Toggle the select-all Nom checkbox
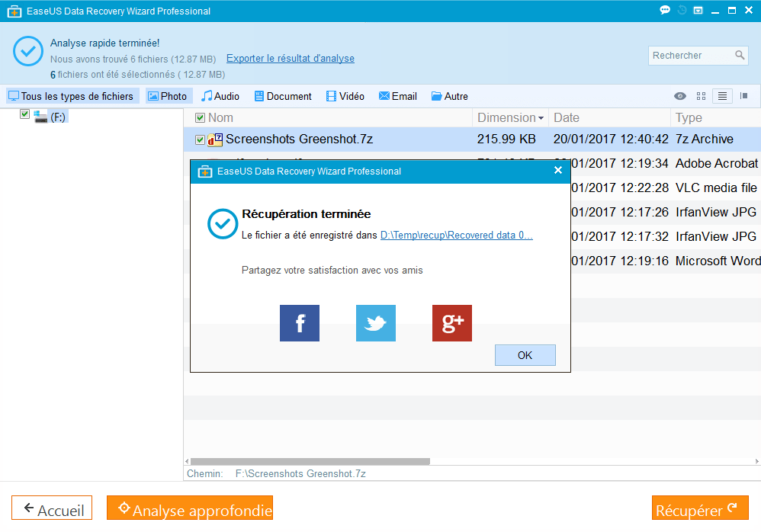 pos(200,118)
